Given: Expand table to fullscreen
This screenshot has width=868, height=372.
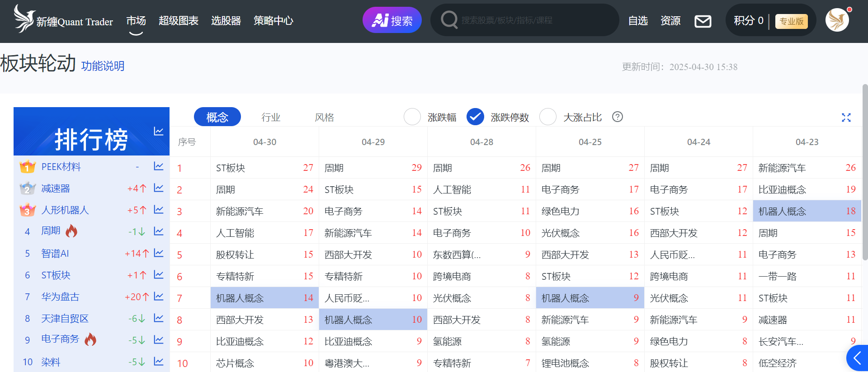Looking at the screenshot, I should (x=846, y=118).
